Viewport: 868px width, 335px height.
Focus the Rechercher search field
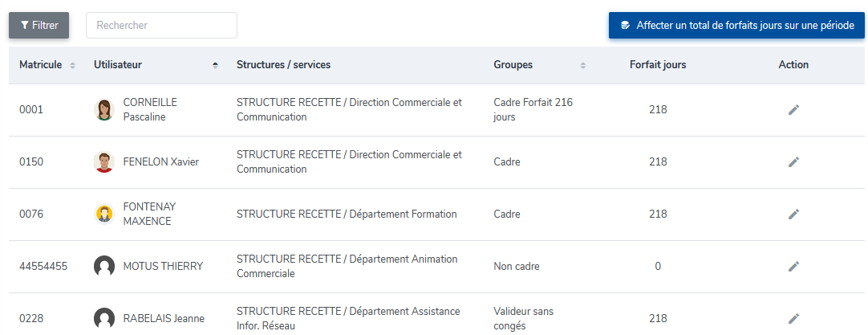161,25
